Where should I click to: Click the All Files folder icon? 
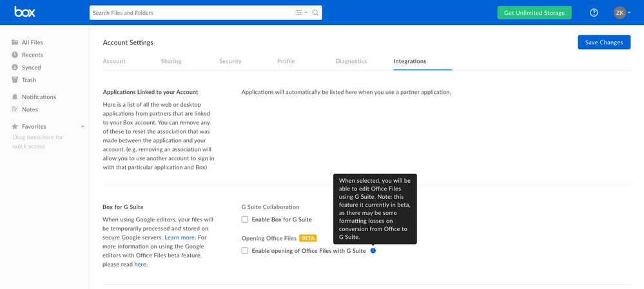15,42
